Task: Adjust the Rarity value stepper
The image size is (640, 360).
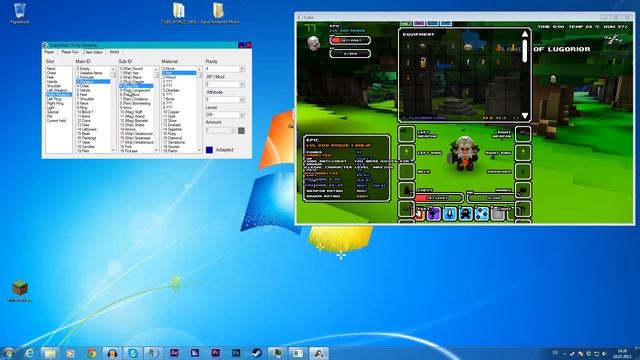Action: [242, 69]
